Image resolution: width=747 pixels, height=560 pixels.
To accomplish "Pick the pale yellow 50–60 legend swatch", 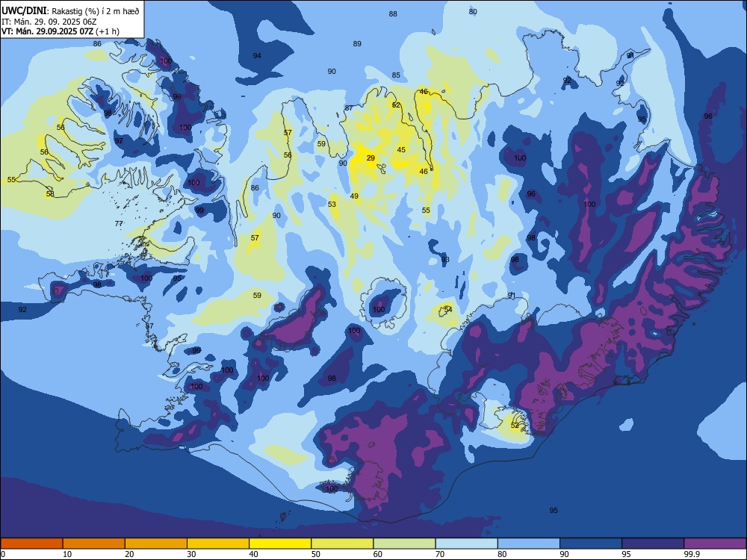I will pyautogui.click(x=343, y=544).
